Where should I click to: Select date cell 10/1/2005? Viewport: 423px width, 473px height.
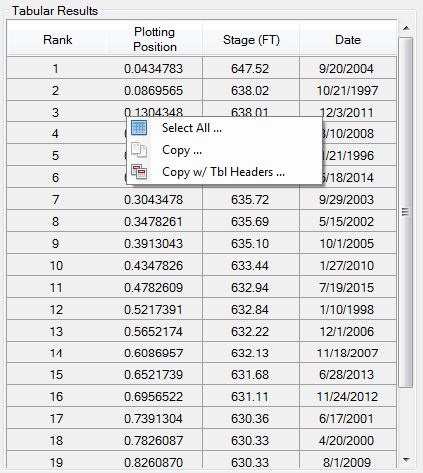tap(348, 243)
